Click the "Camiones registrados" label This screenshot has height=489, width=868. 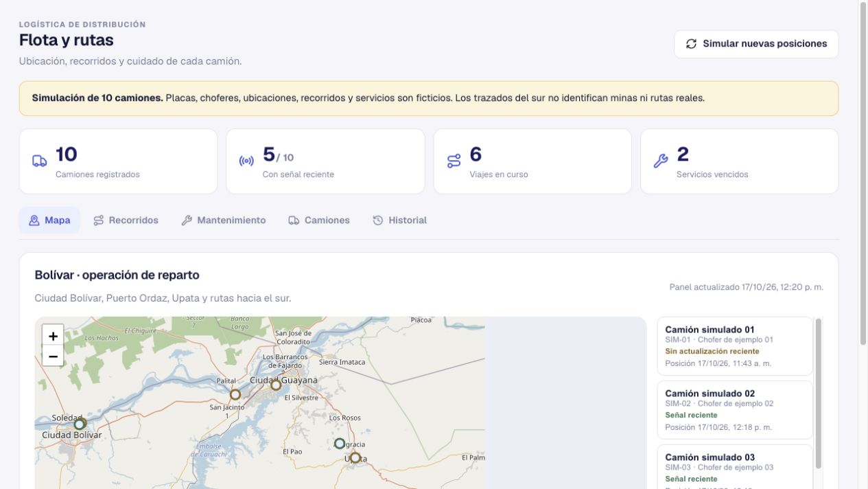tap(97, 174)
